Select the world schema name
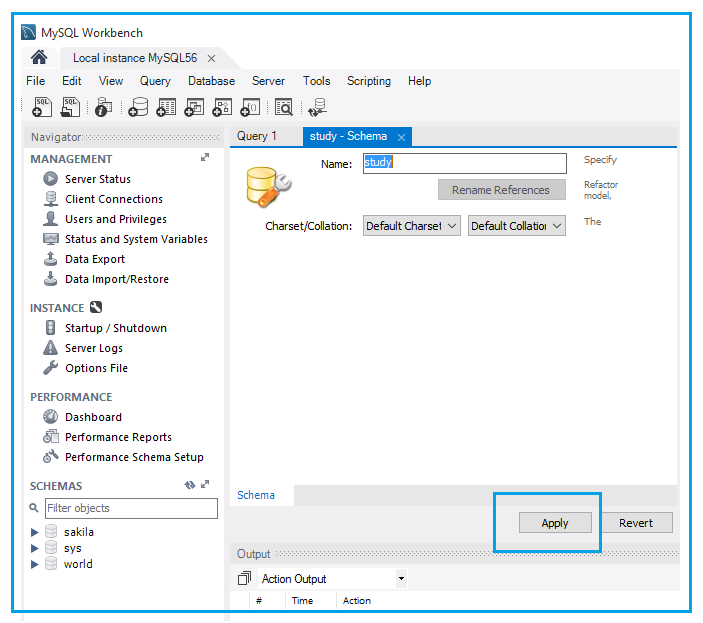Viewport: 703px width, 623px height. pyautogui.click(x=78, y=564)
